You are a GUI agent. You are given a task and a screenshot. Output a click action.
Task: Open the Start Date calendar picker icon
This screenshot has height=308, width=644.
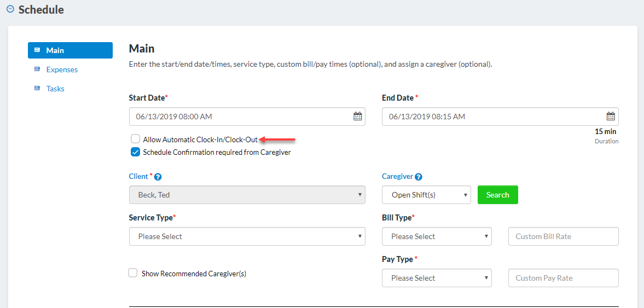(357, 117)
